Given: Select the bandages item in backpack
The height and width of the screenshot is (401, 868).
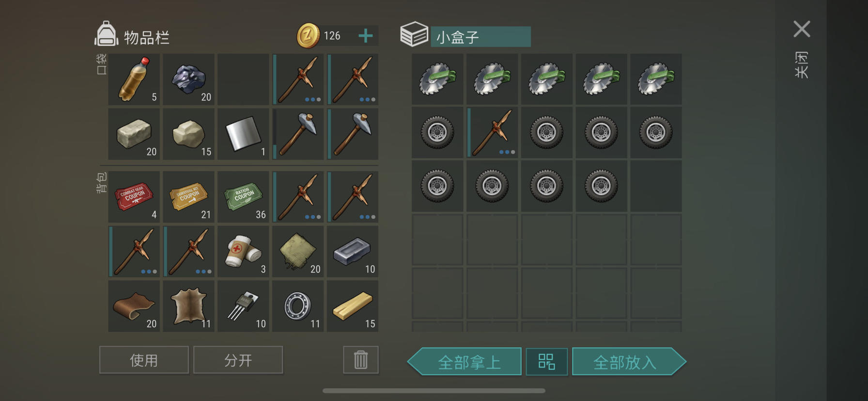Looking at the screenshot, I should click(243, 251).
